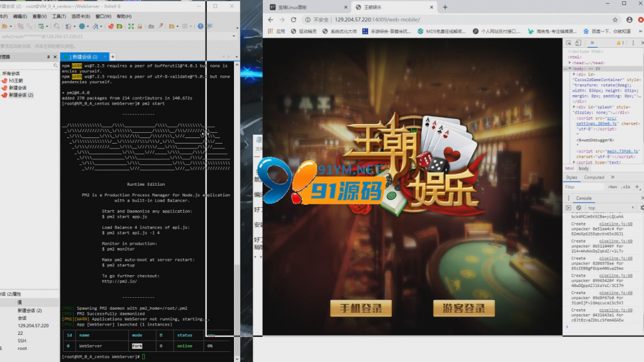Open the Xshell tab list dropdown arrow
644x362 pixels.
click(x=236, y=57)
